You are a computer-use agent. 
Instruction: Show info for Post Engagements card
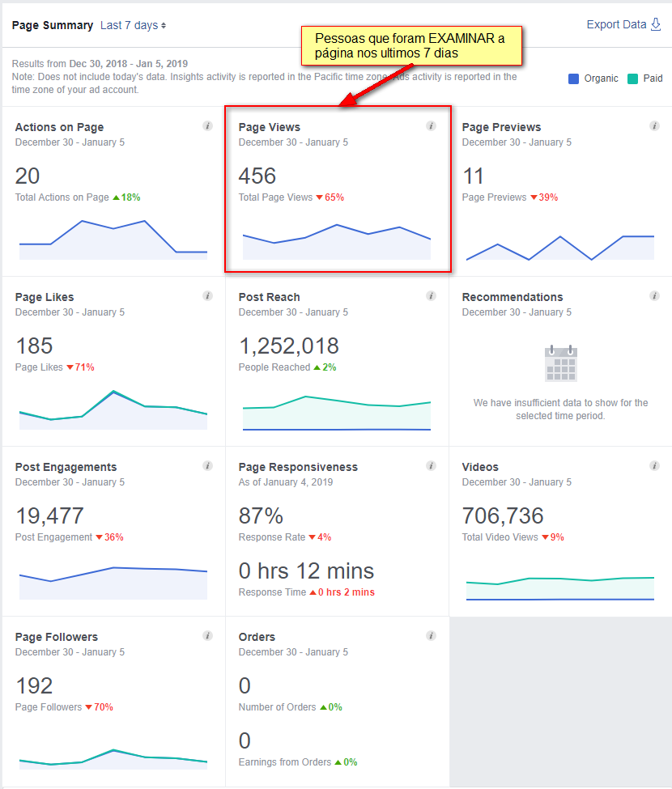click(207, 466)
